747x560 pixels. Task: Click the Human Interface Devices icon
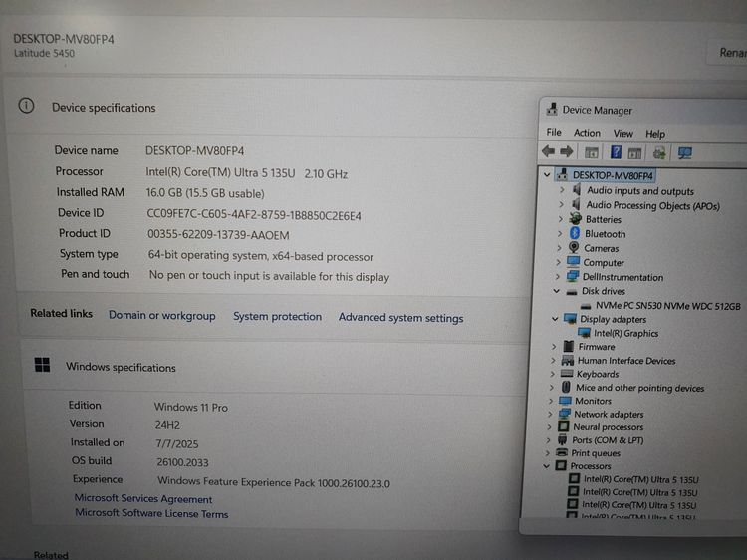(568, 360)
